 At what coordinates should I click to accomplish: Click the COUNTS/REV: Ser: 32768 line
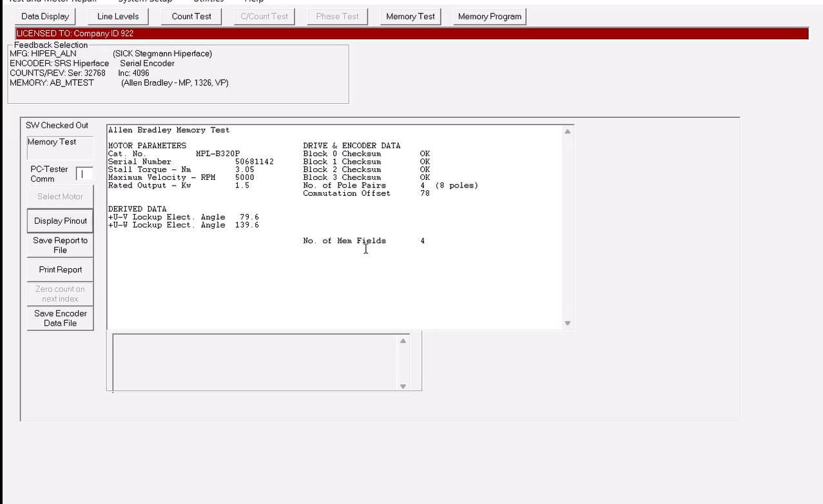[57, 73]
